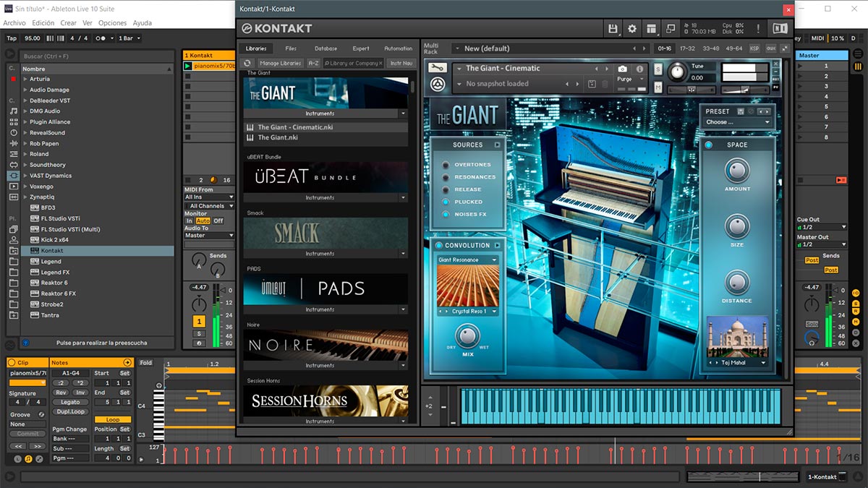This screenshot has height=488, width=868.
Task: Toggle the Release source
Action: pyautogui.click(x=446, y=189)
